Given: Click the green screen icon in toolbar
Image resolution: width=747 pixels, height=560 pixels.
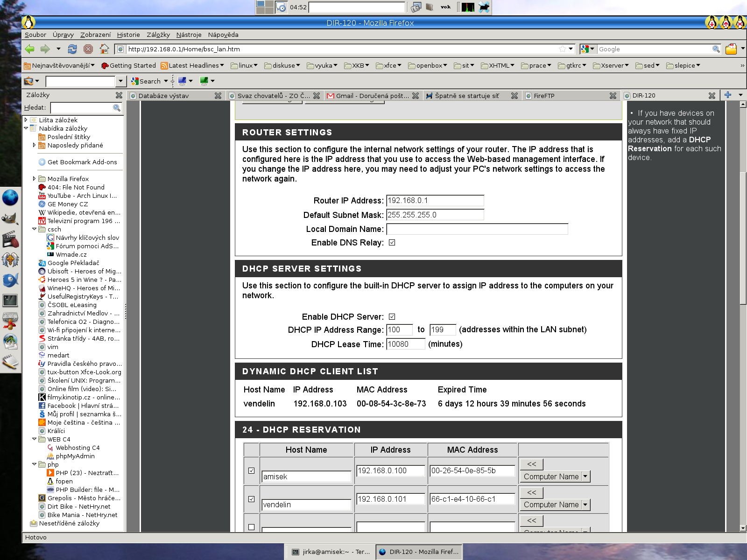Looking at the screenshot, I should point(204,81).
